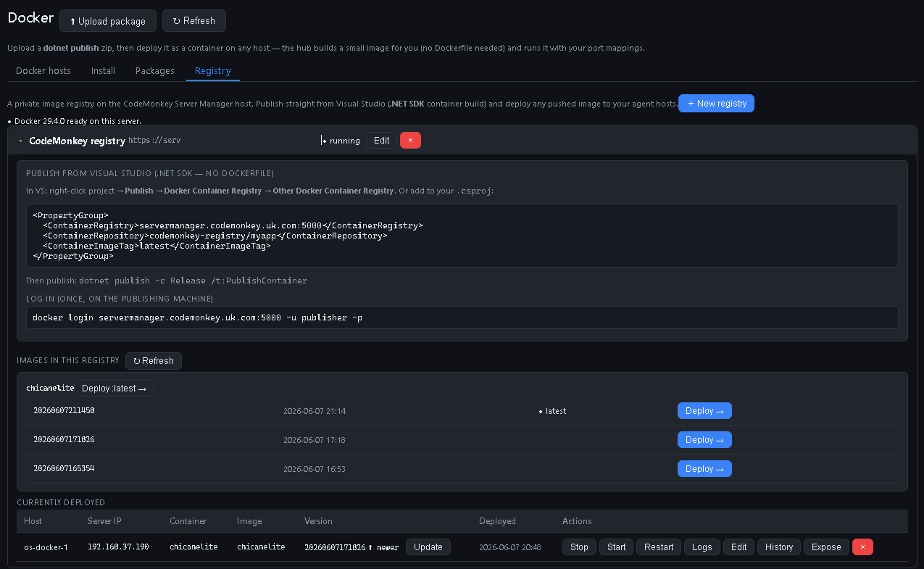This screenshot has width=924, height=569.
Task: Click the 'Docker 29.4.0 ready' status line
Action: pos(75,121)
